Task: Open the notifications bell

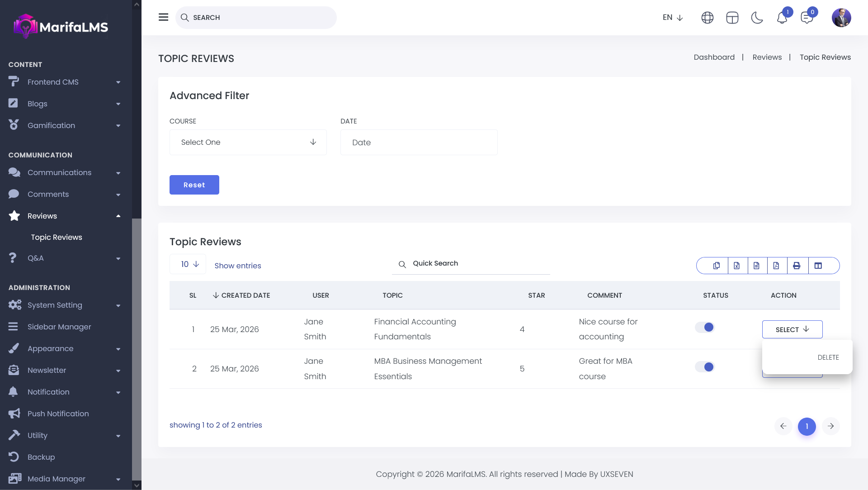Action: pyautogui.click(x=782, y=18)
